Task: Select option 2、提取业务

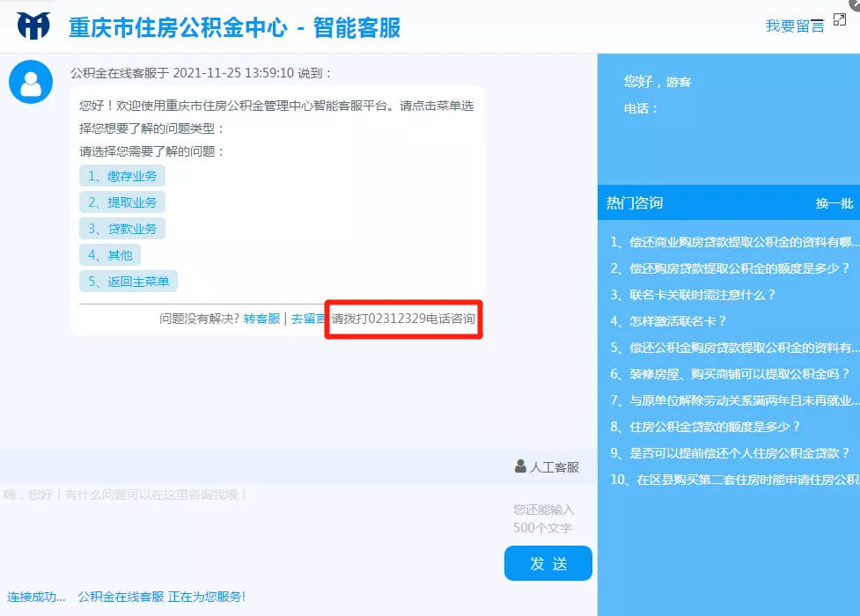Action: tap(122, 202)
